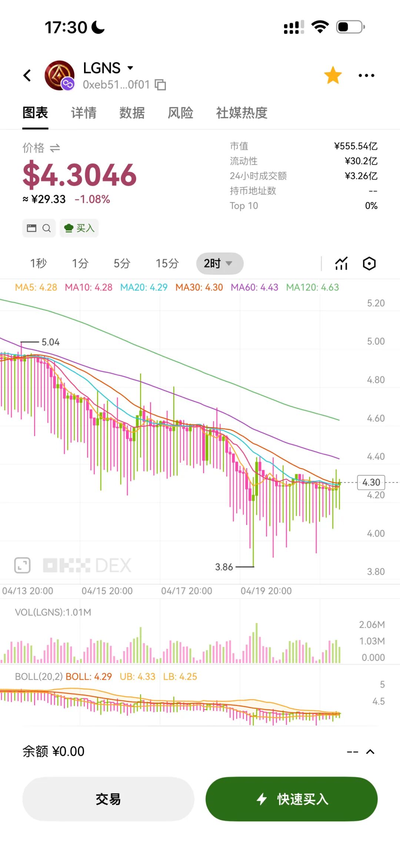
Task: Open the 2时 timeframe dropdown
Action: 220,264
